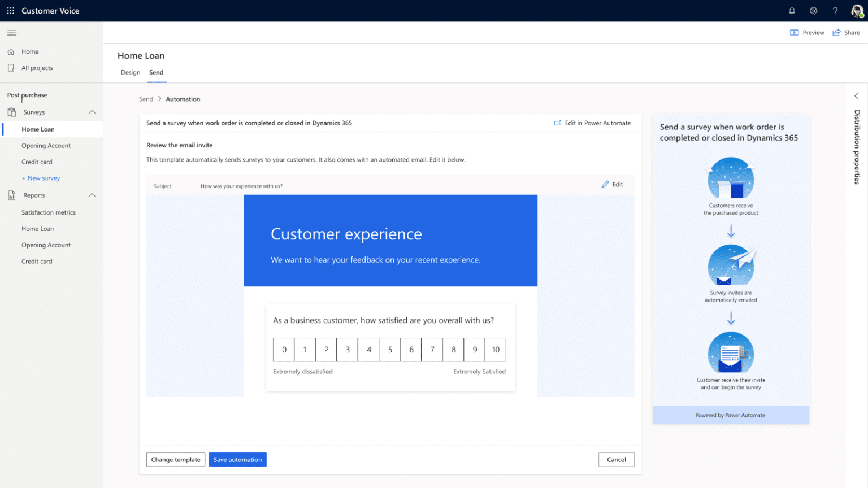Select the Send tab
Image resolution: width=868 pixels, height=488 pixels.
(x=156, y=73)
